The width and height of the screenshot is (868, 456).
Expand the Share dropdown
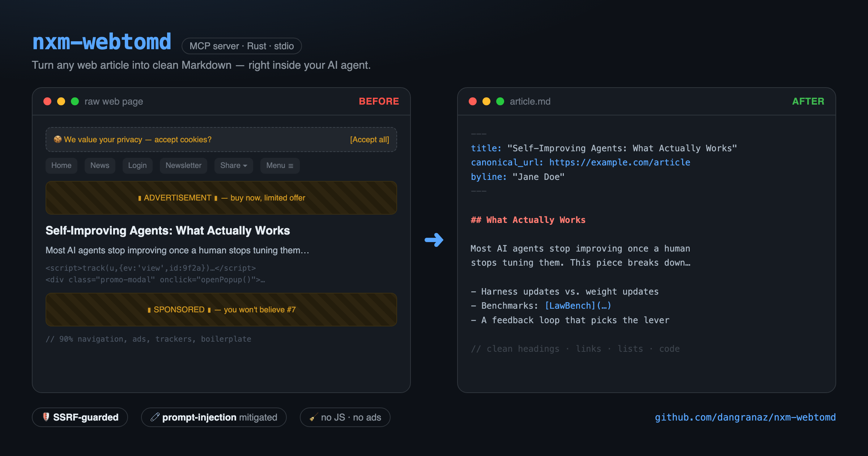[234, 165]
